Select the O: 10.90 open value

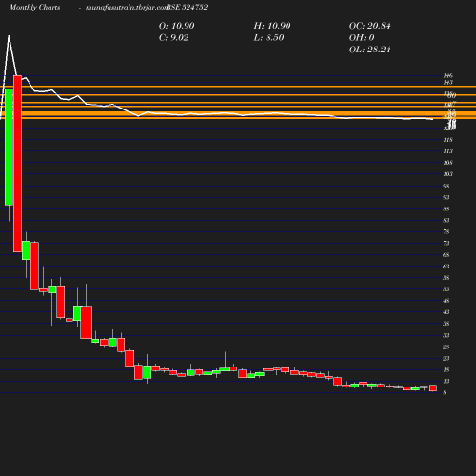(x=176, y=26)
